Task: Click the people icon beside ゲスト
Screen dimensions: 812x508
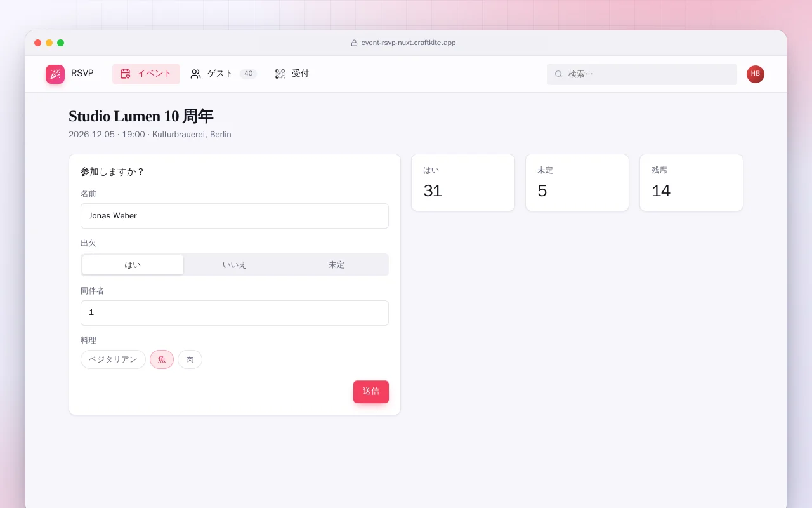Action: click(x=195, y=74)
